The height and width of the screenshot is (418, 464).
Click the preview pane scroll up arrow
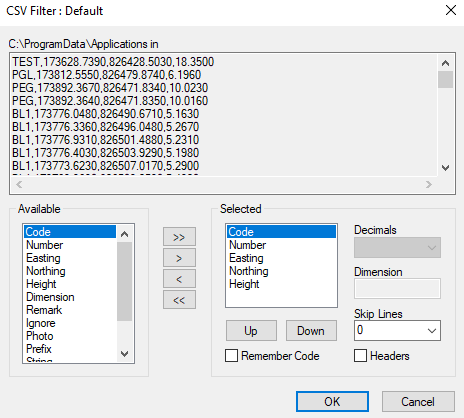coord(445,63)
